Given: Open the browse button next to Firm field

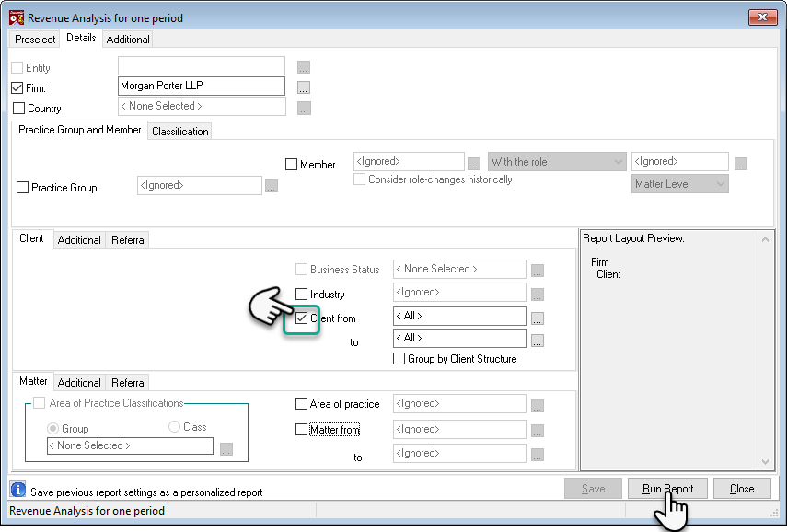Looking at the screenshot, I should 303,87.
